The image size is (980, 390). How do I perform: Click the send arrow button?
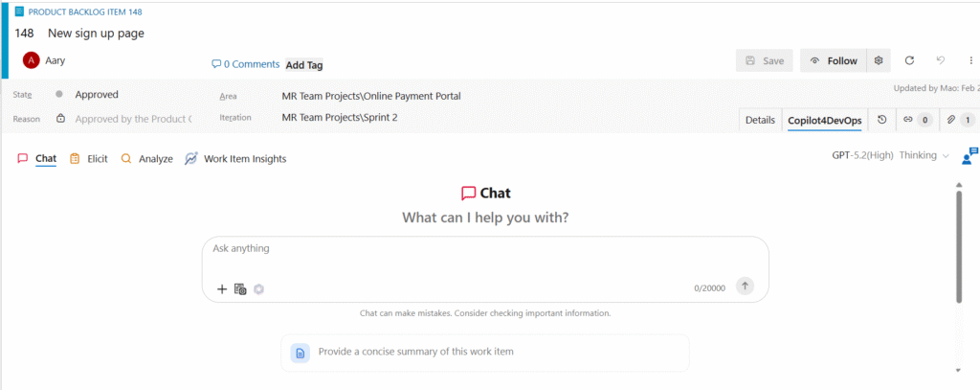pyautogui.click(x=746, y=286)
